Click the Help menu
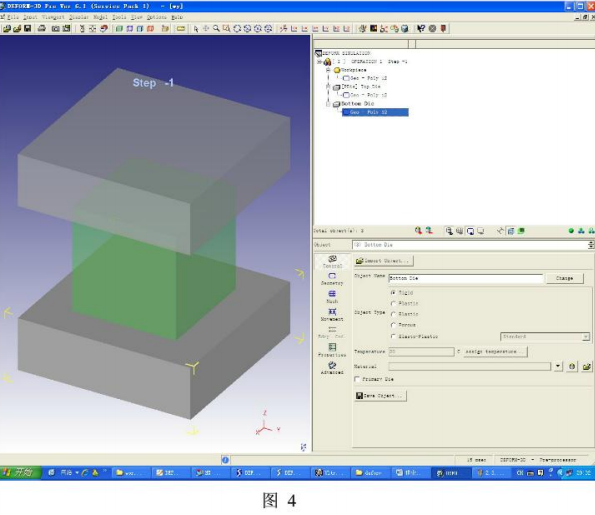The height and width of the screenshot is (515, 595). coord(177,17)
